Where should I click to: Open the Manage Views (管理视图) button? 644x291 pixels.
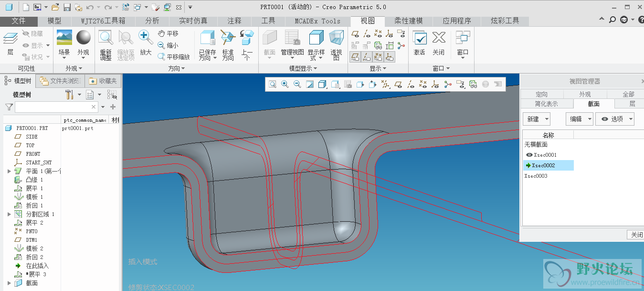pos(292,43)
